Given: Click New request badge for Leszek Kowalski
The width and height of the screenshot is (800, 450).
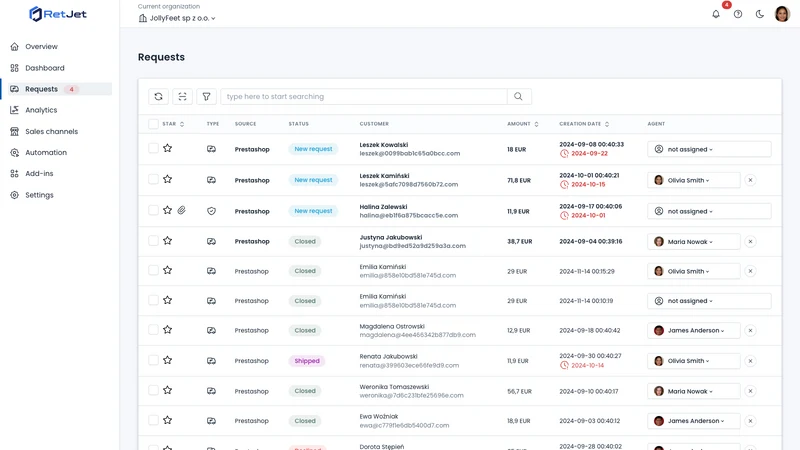Looking at the screenshot, I should coord(313,149).
